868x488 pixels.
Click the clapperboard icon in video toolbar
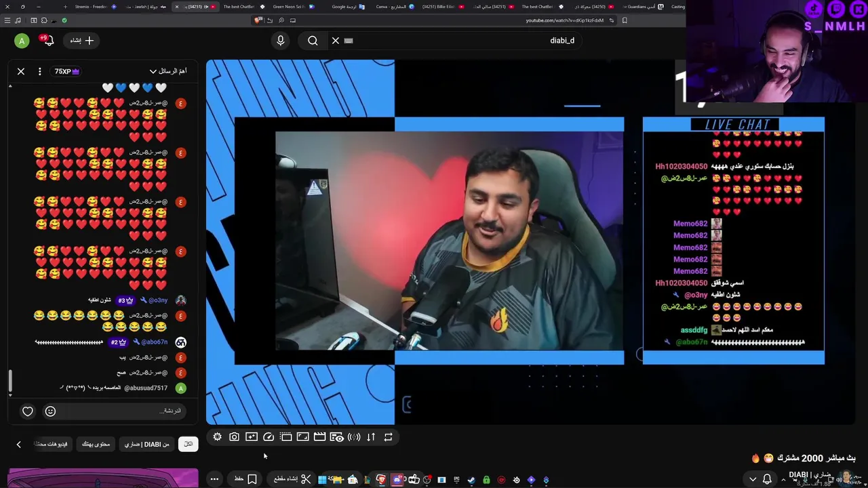pos(320,437)
